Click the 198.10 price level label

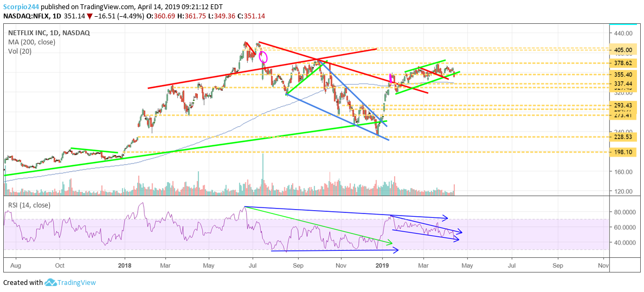623,152
